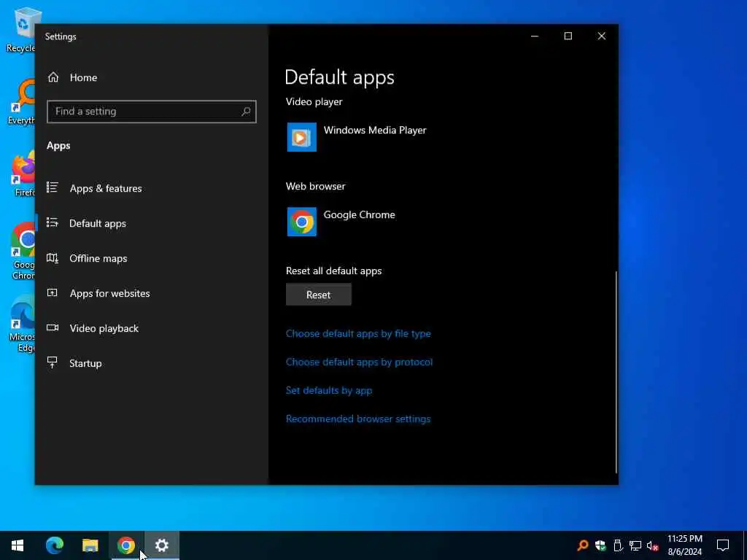The width and height of the screenshot is (747, 560).
Task: Click the Settings gear on the taskbar
Action: (x=162, y=545)
